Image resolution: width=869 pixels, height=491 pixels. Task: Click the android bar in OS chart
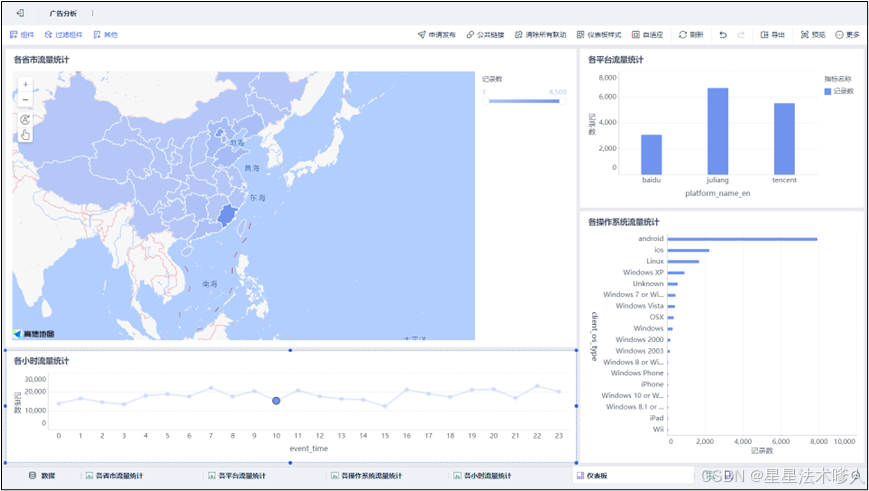[742, 239]
